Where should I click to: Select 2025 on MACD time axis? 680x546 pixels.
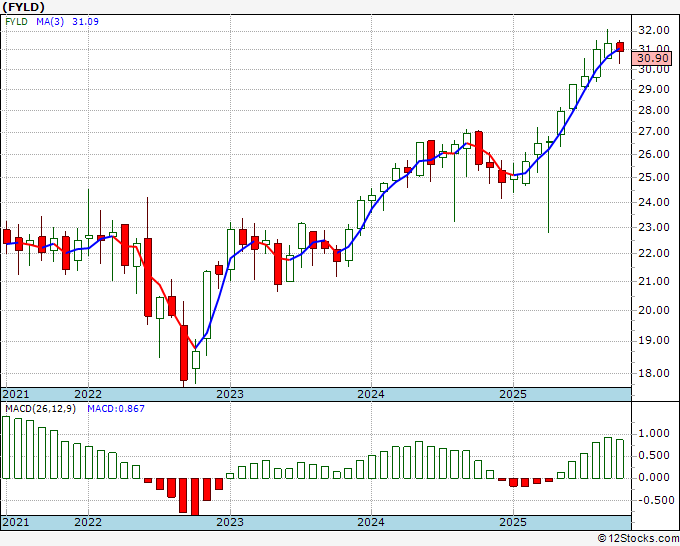click(513, 522)
